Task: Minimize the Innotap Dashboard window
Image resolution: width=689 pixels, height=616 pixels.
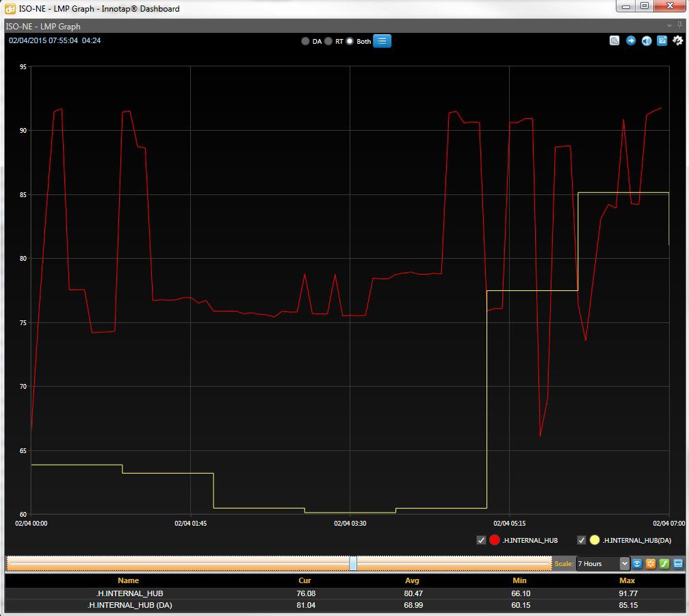Action: point(626,5)
